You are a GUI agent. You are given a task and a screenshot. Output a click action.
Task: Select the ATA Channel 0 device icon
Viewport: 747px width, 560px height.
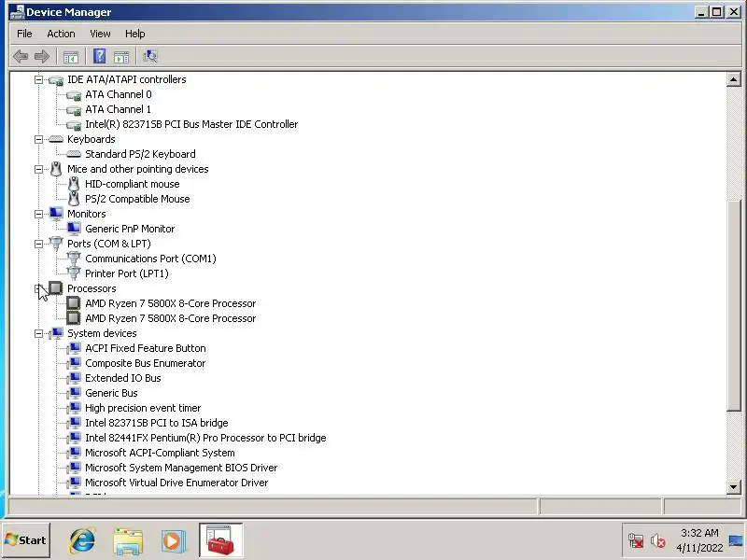[74, 95]
